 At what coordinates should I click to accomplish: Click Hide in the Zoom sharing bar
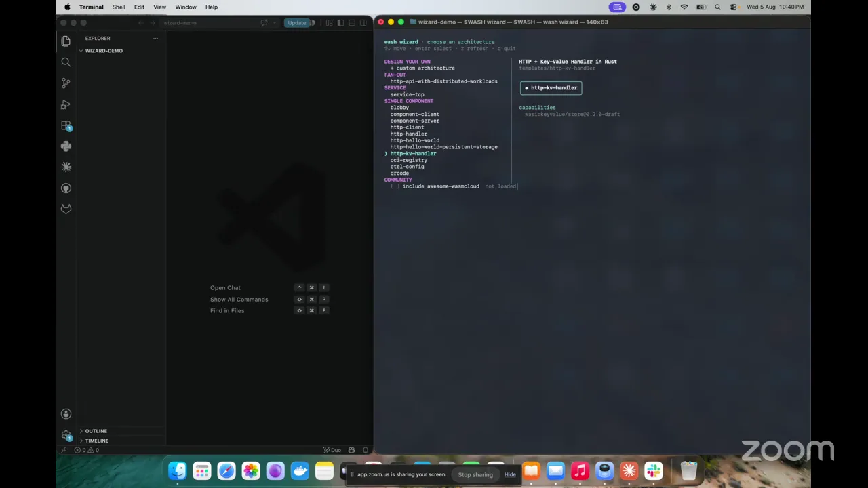510,474
